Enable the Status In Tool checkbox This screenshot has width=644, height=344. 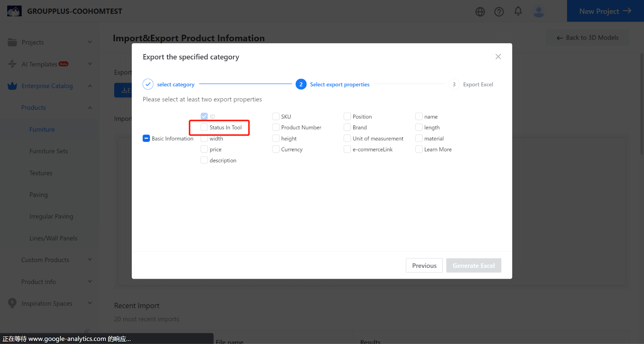204,127
